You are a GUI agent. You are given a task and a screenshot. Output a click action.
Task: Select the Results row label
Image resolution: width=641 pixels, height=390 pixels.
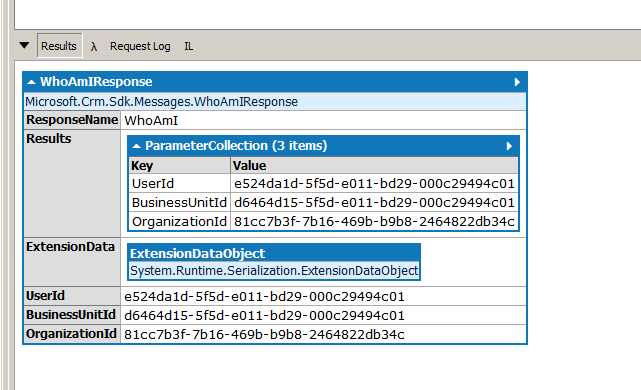49,139
